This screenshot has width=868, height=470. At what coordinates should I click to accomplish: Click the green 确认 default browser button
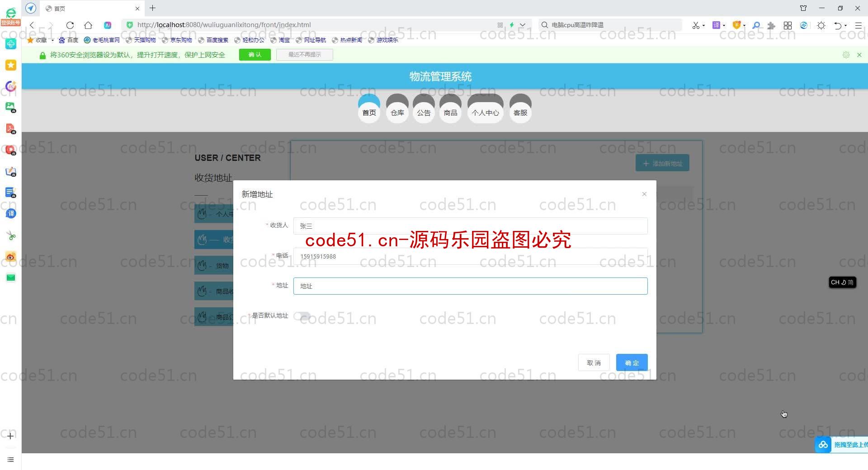point(255,55)
